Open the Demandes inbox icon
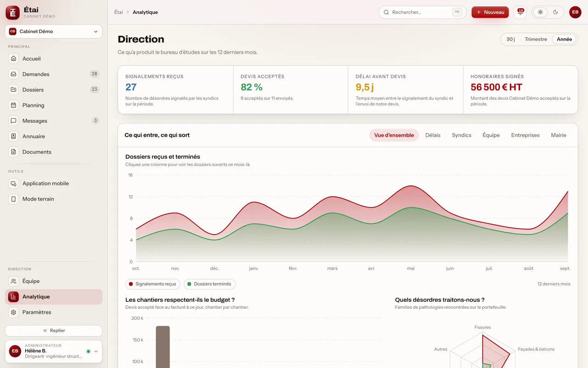Viewport: 588px width, 368px height. (13, 74)
